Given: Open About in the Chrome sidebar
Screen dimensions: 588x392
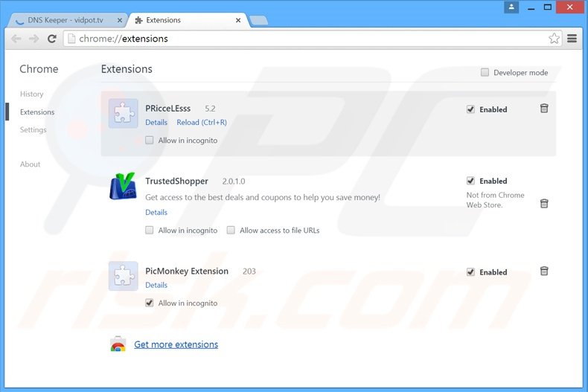Looking at the screenshot, I should tap(30, 164).
